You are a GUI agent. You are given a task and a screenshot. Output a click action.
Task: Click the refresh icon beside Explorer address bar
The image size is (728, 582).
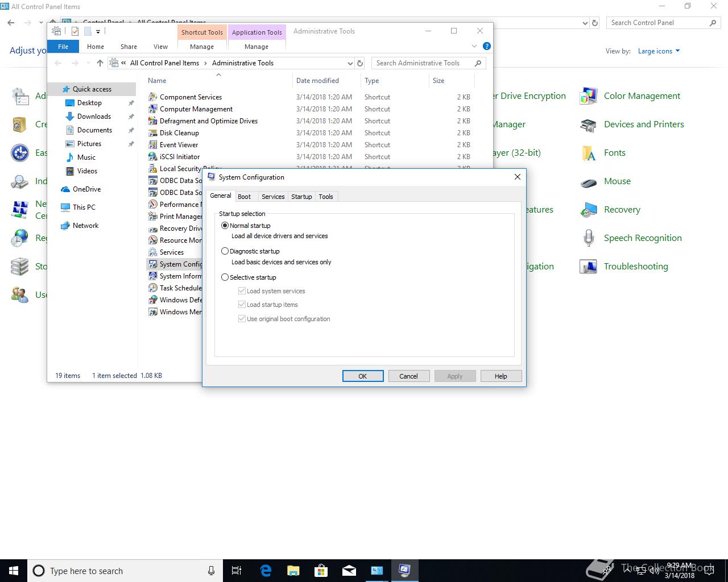point(359,63)
